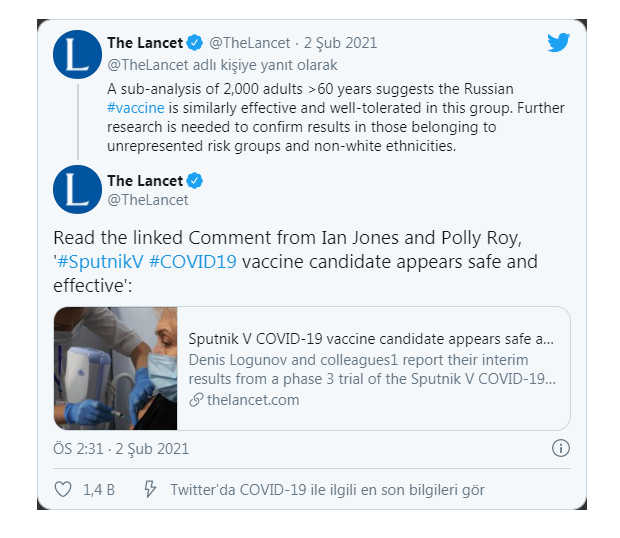Screen dimensions: 620x538
Task: Click the verified badge beside lower The Lancet
Action: point(196,181)
